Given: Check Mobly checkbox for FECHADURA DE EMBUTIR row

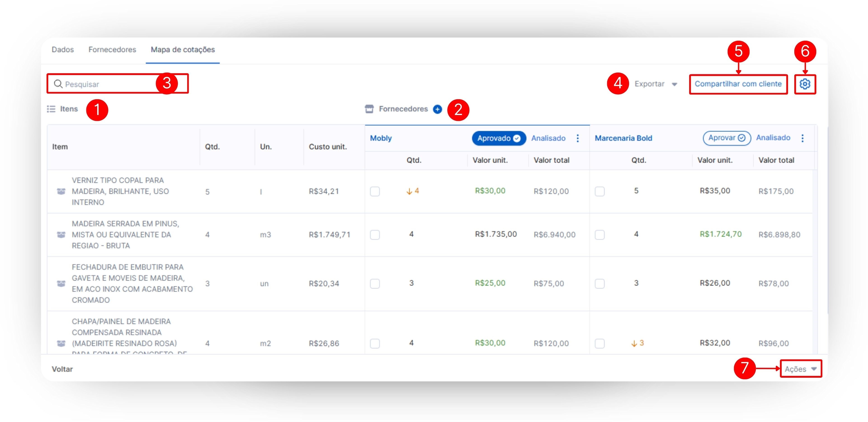Looking at the screenshot, I should point(375,283).
